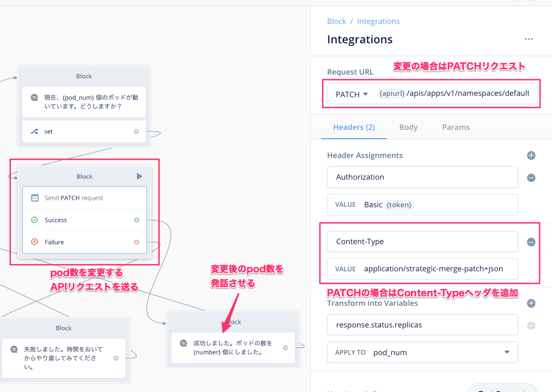The height and width of the screenshot is (392, 552).
Task: Click the Content-Type header name field
Action: (422, 241)
